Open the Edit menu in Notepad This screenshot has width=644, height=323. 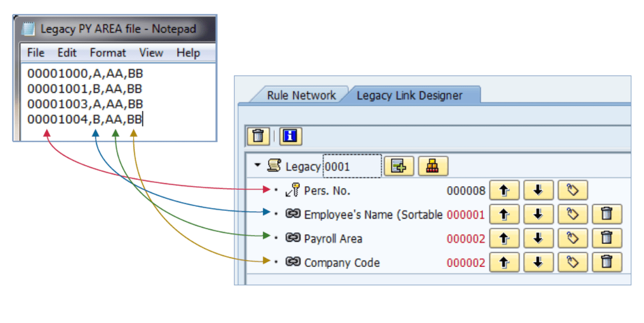click(67, 52)
